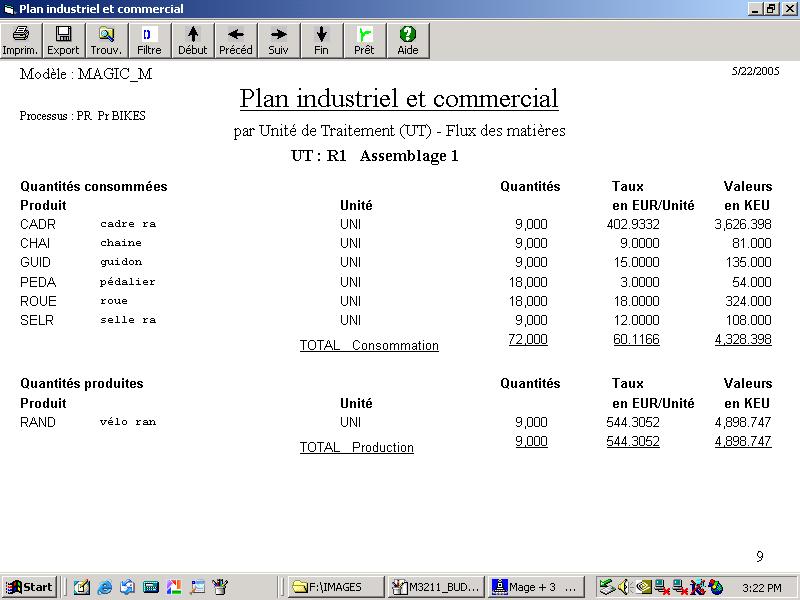The height and width of the screenshot is (600, 800).
Task: Click the TOTAL Consommation label
Action: pos(369,345)
